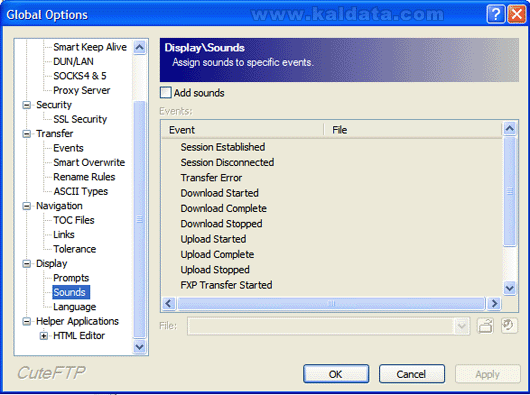Open Rename Rules settings
This screenshot has width=530, height=395.
pos(84,177)
